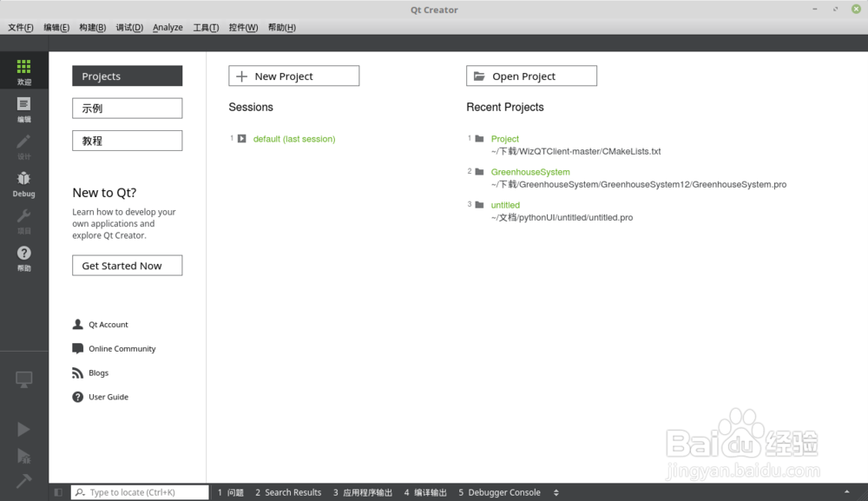Open recent project untitled
868x501 pixels.
(505, 205)
